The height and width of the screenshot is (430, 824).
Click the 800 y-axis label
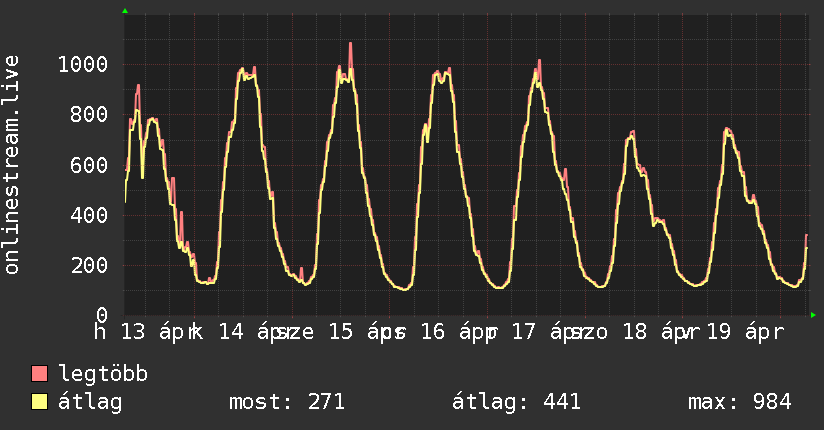click(88, 115)
